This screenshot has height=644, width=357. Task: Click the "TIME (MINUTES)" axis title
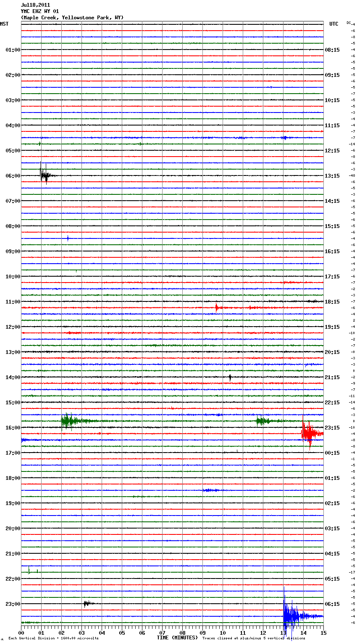[177, 638]
